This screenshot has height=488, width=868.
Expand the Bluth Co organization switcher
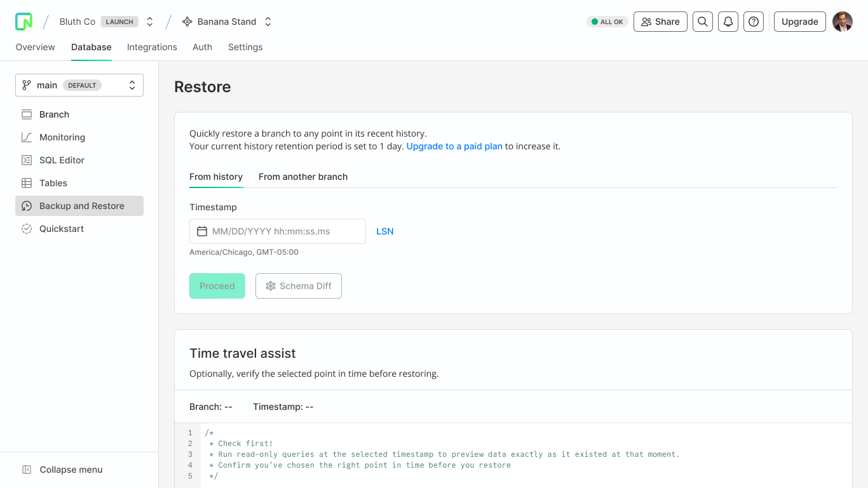[150, 22]
